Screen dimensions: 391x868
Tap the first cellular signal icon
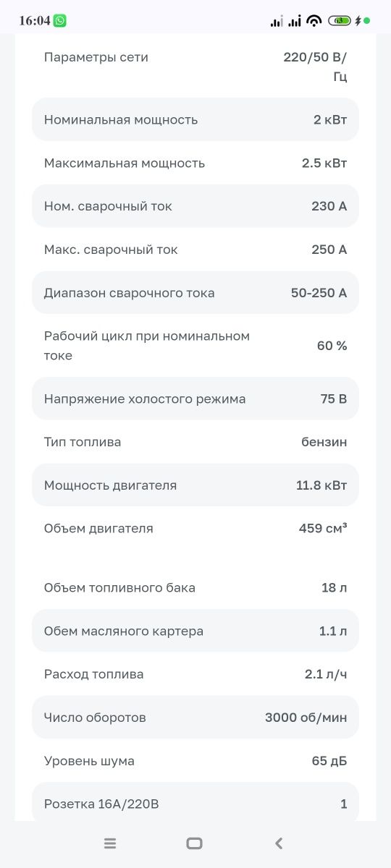(x=277, y=21)
